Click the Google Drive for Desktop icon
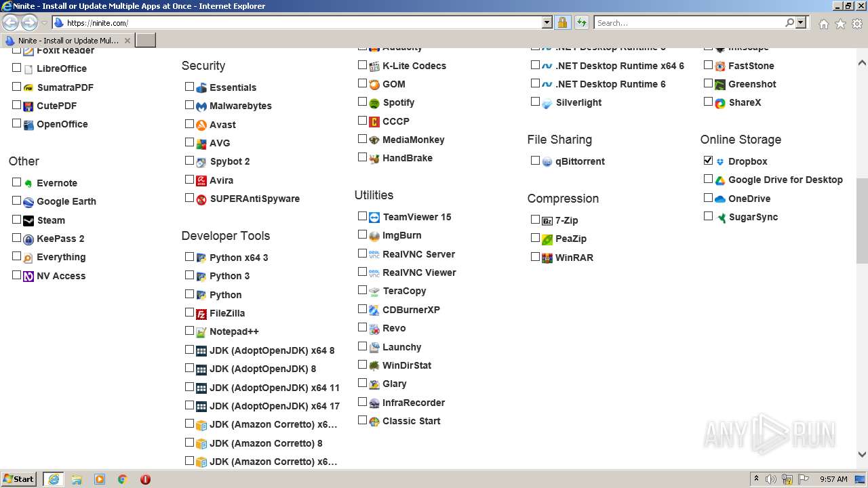The height and width of the screenshot is (488, 868). pos(720,180)
